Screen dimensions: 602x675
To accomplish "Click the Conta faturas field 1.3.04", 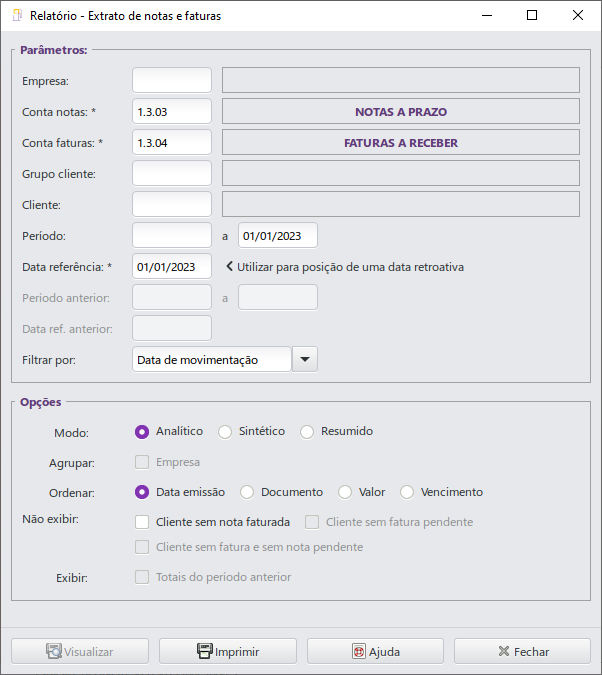I will tap(172, 143).
